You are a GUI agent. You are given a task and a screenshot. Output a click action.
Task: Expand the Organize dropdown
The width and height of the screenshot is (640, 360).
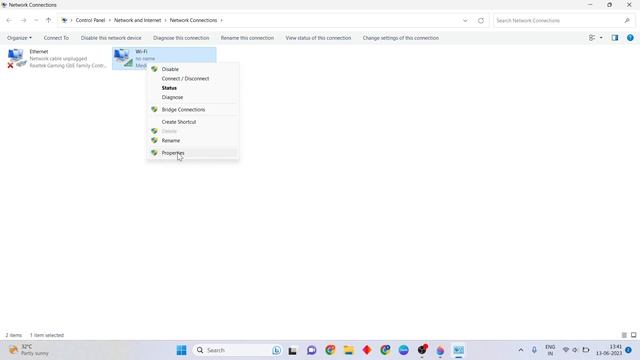(19, 38)
